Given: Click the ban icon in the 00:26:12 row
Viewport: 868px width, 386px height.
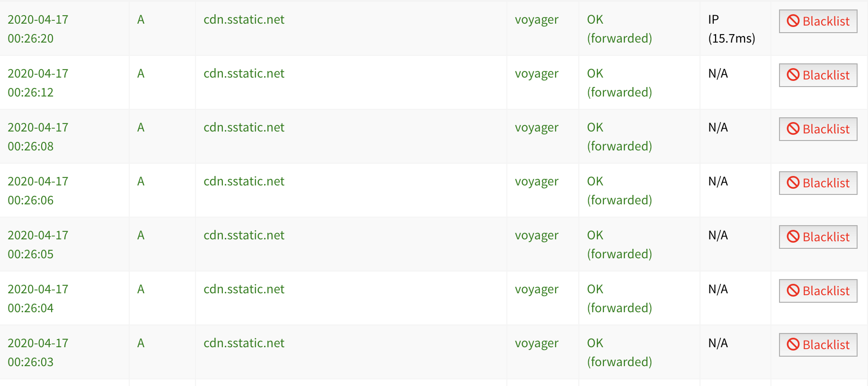Looking at the screenshot, I should (x=793, y=75).
